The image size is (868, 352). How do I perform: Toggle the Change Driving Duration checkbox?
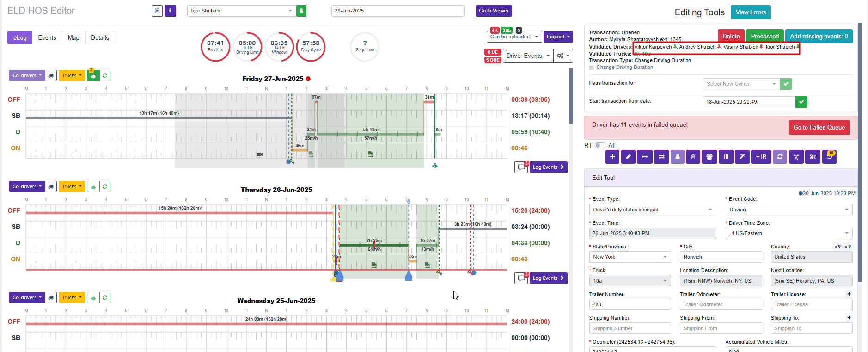point(592,68)
